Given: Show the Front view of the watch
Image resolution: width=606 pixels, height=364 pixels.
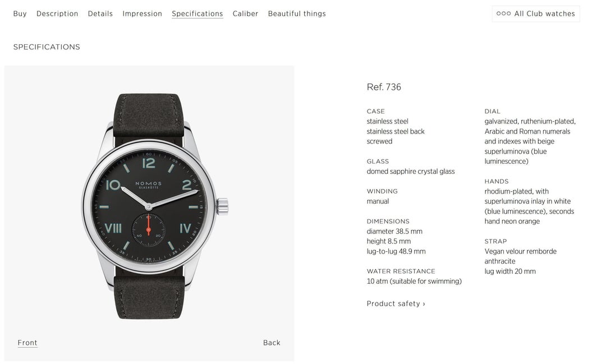Looking at the screenshot, I should point(27,343).
